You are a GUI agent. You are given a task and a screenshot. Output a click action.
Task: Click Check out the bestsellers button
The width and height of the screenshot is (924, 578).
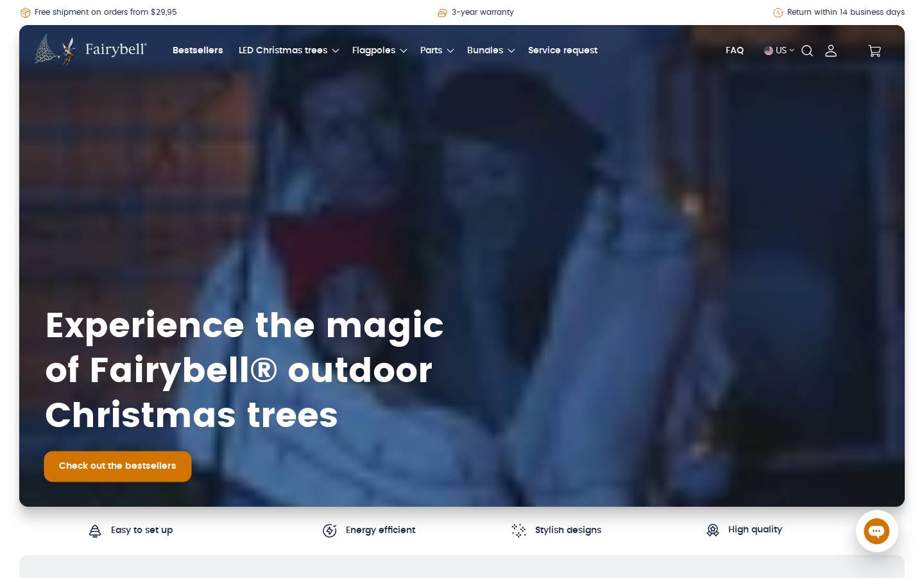tap(117, 466)
